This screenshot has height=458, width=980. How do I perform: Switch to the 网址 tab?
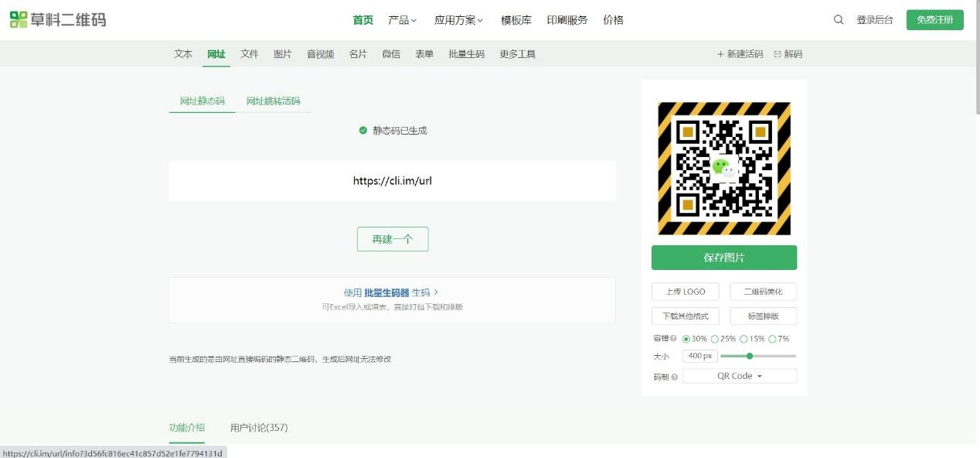click(216, 54)
